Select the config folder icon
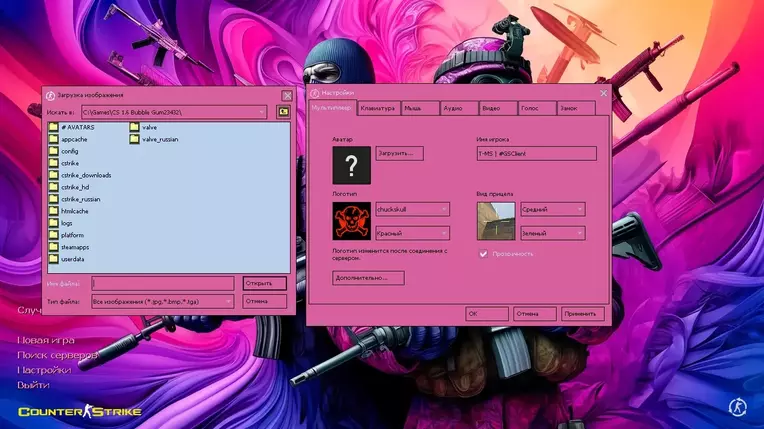 54,151
